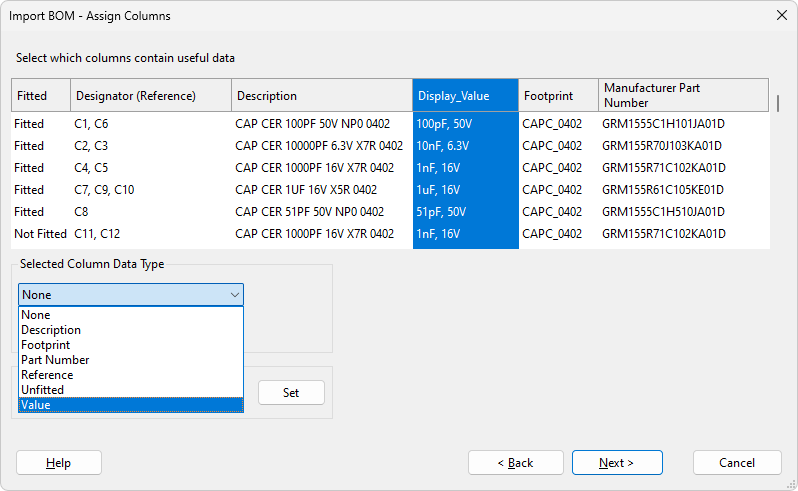798x491 pixels.
Task: Click the Set button
Action: [291, 393]
